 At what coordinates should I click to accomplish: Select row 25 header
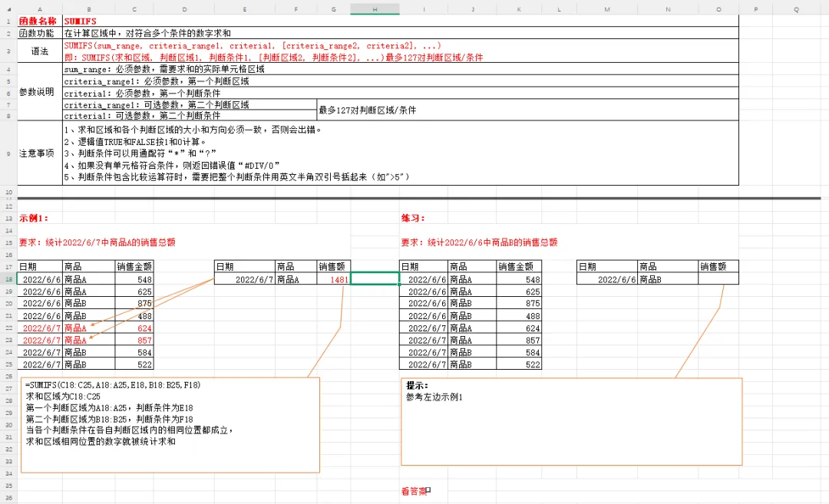click(8, 364)
